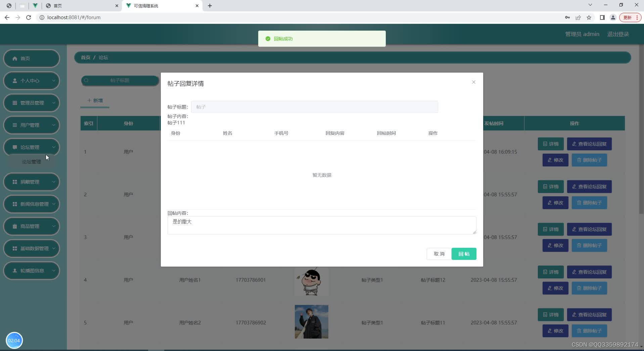Image resolution: width=644 pixels, height=351 pixels.
Task: Expand the 个人中心 sidebar menu
Action: click(x=32, y=81)
